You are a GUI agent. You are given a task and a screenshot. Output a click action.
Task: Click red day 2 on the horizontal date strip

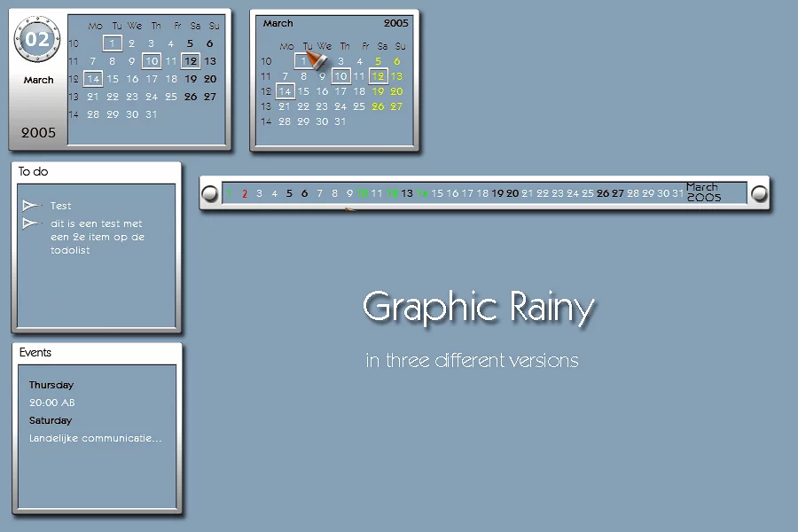point(245,193)
